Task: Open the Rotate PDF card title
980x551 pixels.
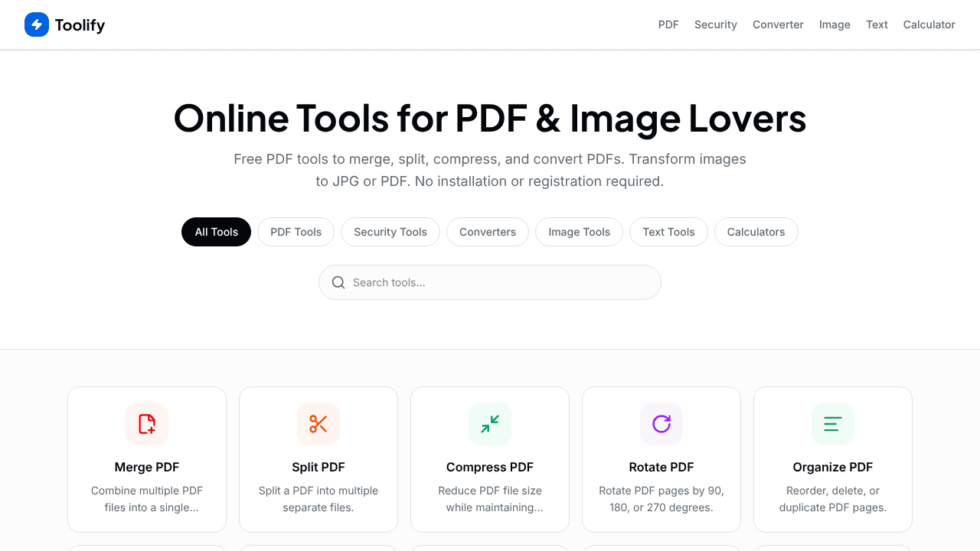Action: (661, 467)
